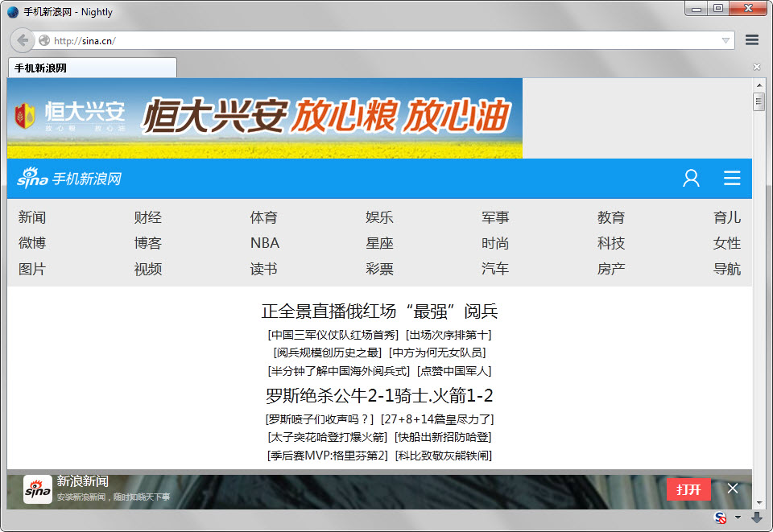The width and height of the screenshot is (773, 532).
Task: Close the tab bar X icon
Action: (757, 67)
